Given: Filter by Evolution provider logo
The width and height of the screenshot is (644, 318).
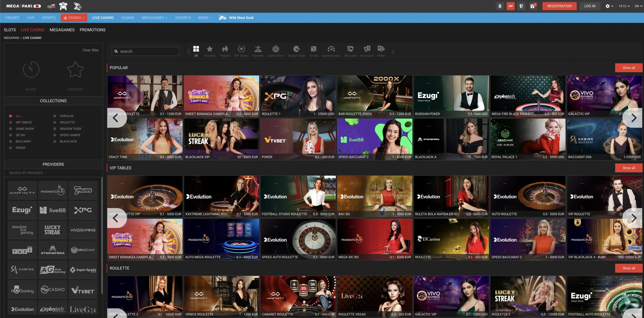Looking at the screenshot, I should (x=22, y=309).
